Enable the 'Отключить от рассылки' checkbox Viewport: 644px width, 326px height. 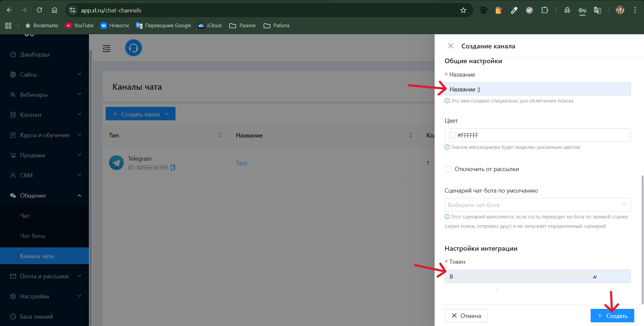[448, 169]
